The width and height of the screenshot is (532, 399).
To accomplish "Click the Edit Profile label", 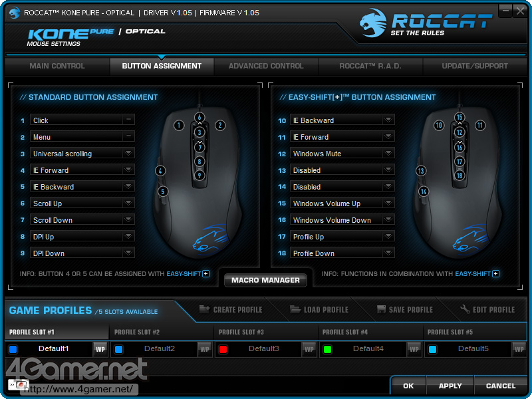I will click(x=494, y=310).
